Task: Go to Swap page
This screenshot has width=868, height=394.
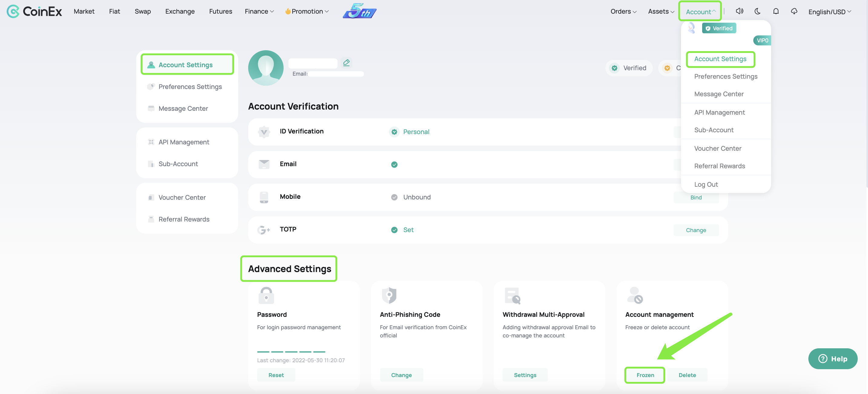Action: [x=143, y=11]
